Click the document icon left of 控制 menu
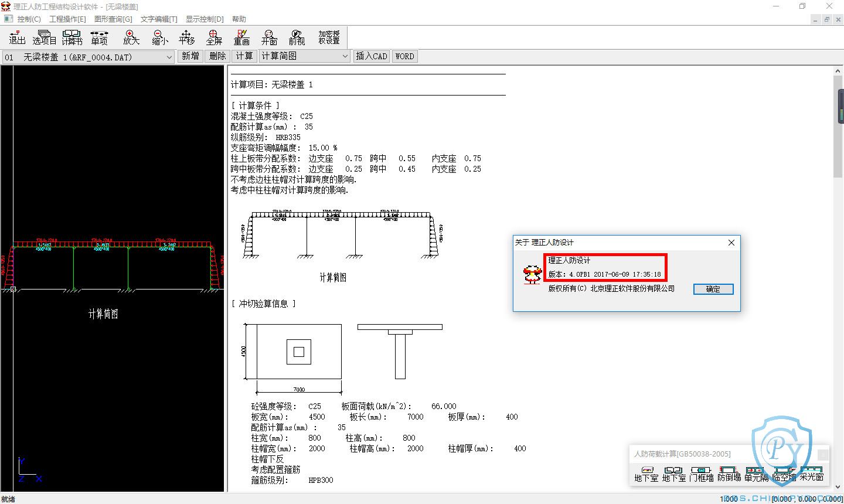Viewport: 844px width, 504px height. (x=8, y=19)
